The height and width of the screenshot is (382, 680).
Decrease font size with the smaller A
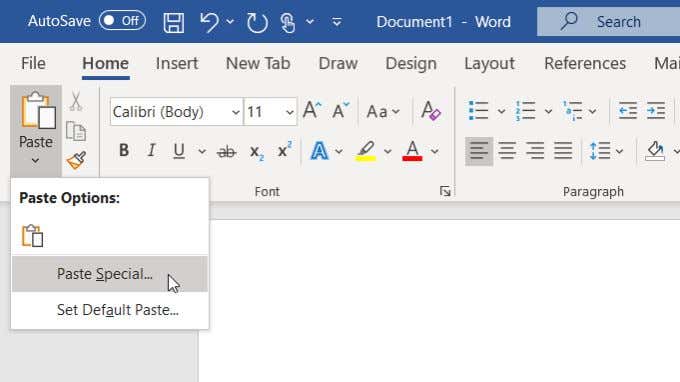(x=340, y=110)
